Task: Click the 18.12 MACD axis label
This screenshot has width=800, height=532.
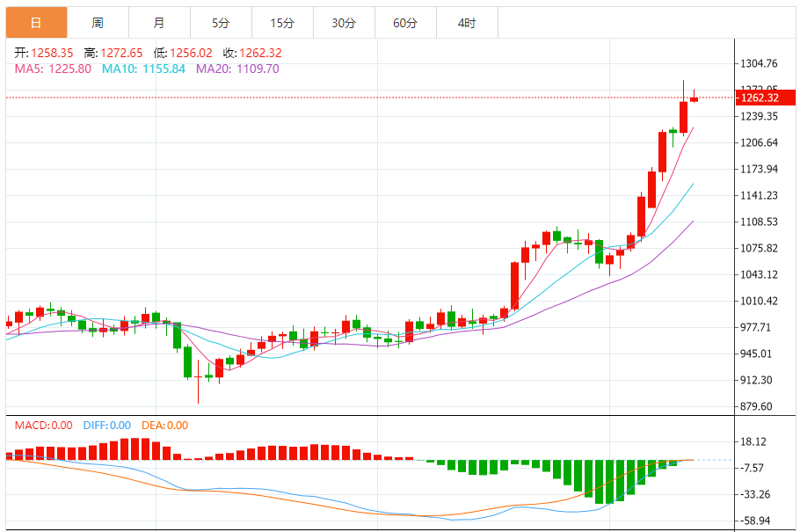Action: coord(753,442)
